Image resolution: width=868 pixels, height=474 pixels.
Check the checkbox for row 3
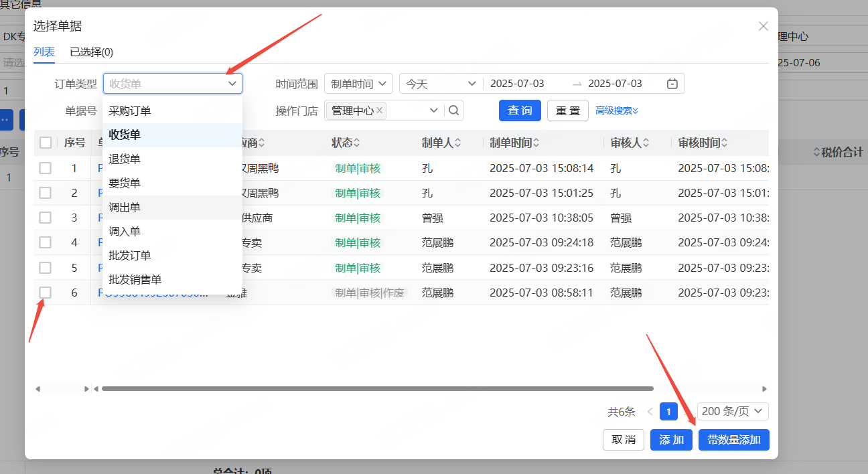click(45, 218)
